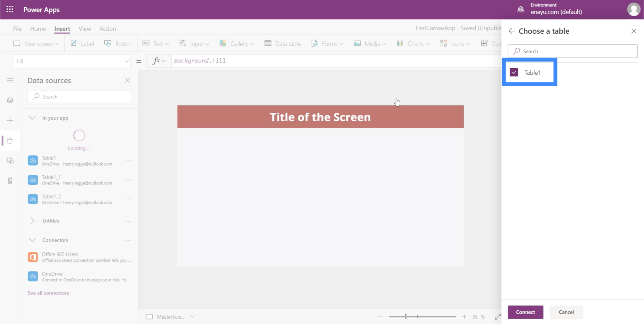
Task: Open the Advanced tools icon in left rail
Action: tap(10, 181)
